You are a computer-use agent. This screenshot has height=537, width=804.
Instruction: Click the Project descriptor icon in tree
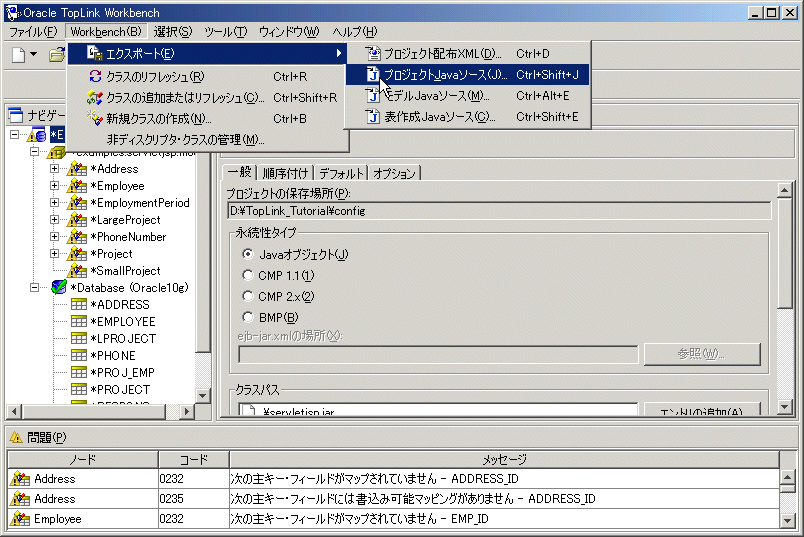click(x=77, y=253)
